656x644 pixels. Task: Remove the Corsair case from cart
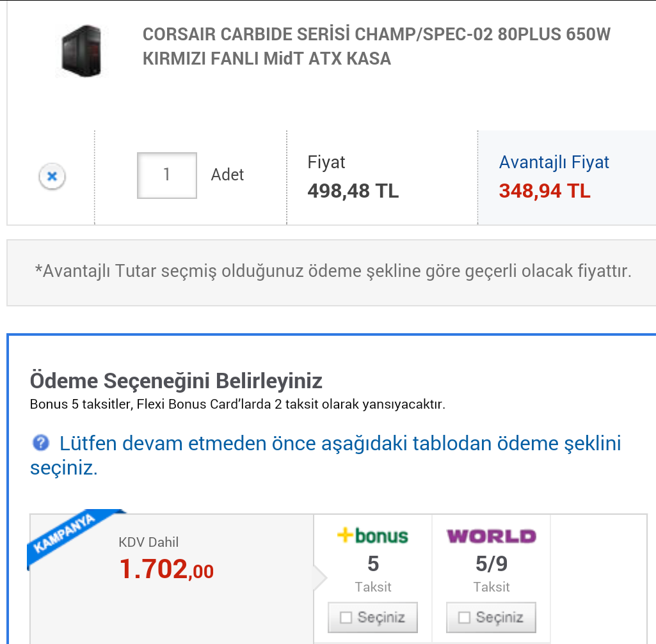52,177
